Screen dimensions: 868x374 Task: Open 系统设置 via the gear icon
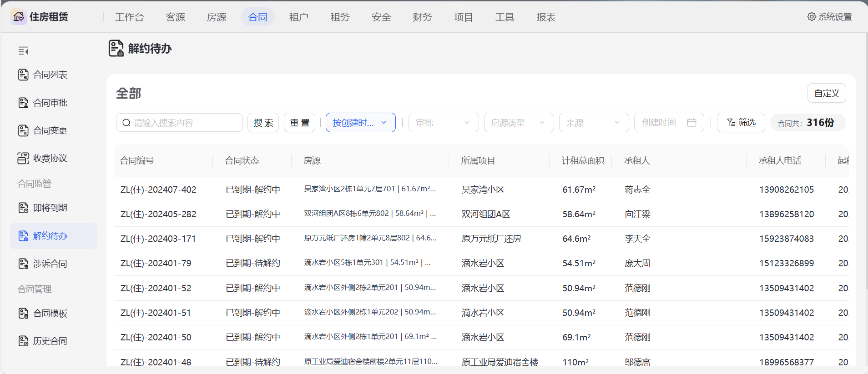tap(812, 17)
